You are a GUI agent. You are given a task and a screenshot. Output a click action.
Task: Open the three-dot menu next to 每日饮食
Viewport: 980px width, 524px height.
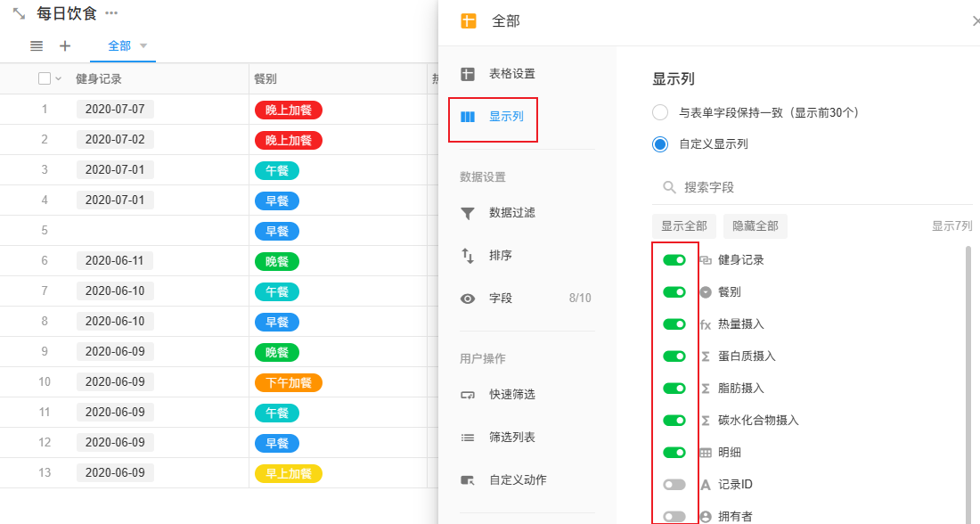(111, 13)
